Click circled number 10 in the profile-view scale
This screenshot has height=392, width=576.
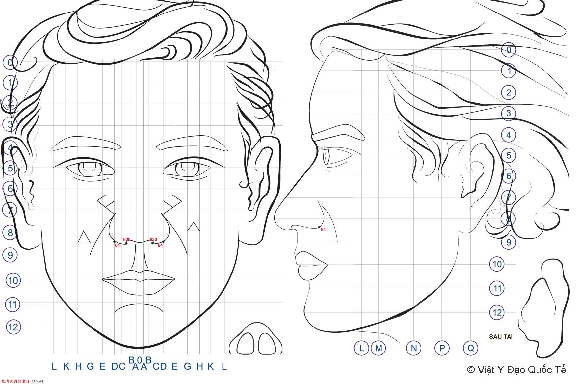point(497,264)
